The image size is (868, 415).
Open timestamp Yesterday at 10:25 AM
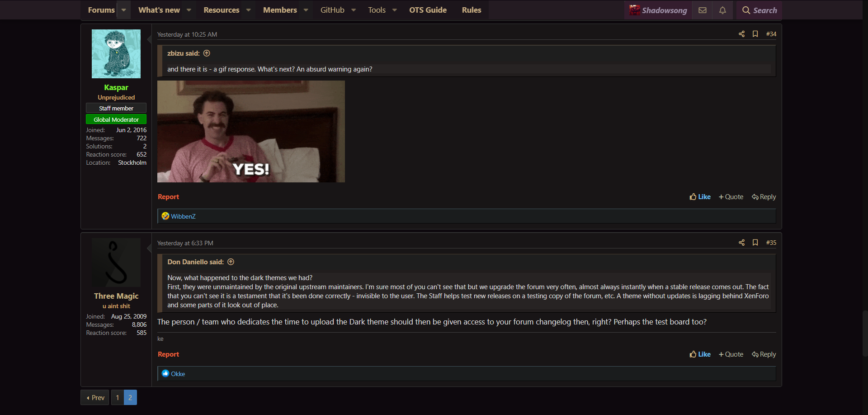[187, 34]
